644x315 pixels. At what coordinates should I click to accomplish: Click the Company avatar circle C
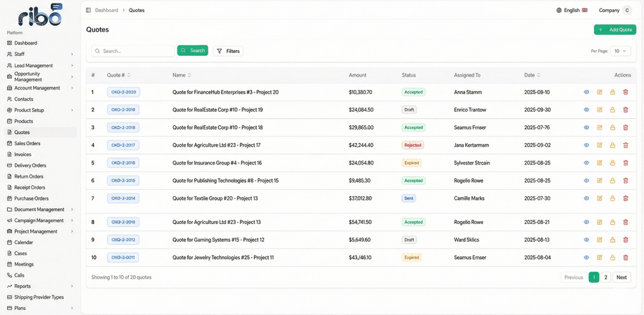(x=627, y=10)
